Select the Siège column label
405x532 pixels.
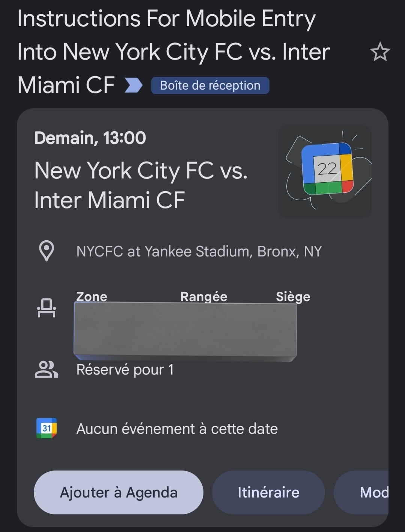click(293, 297)
